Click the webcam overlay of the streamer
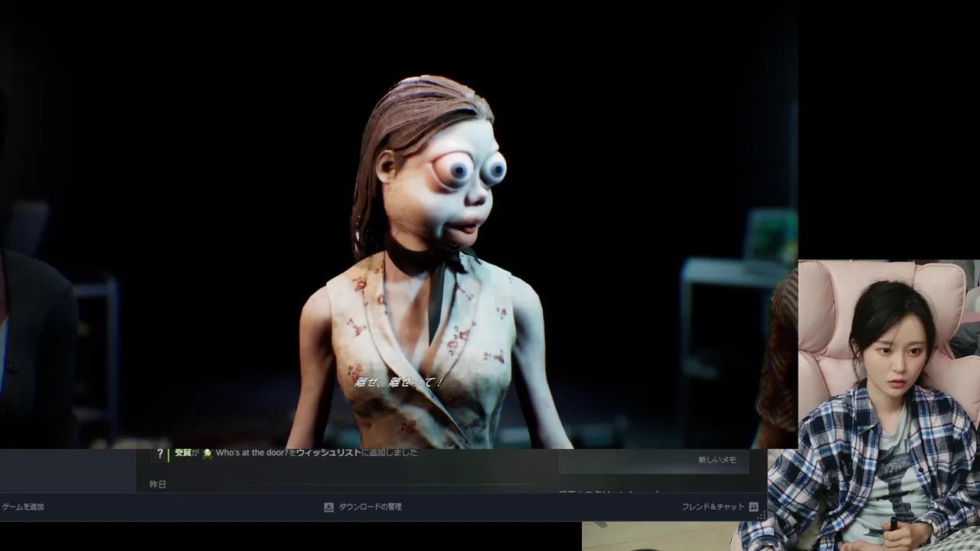The height and width of the screenshot is (551, 980). coord(889,406)
